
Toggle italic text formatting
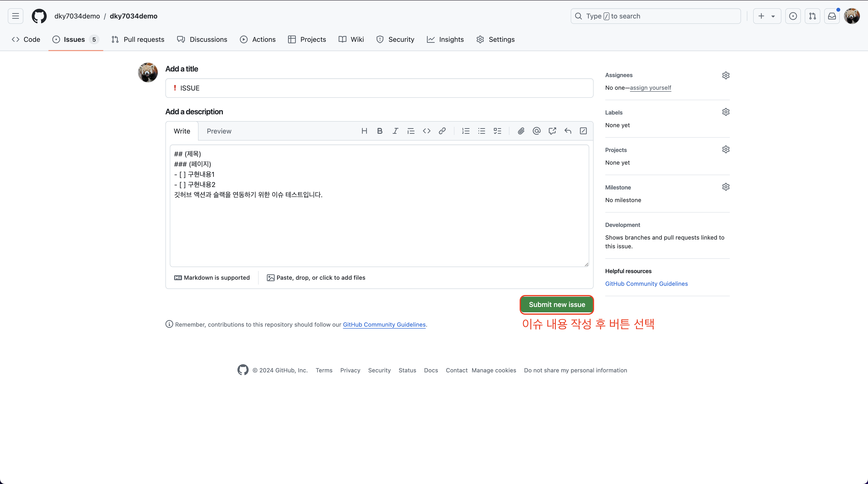(x=395, y=131)
